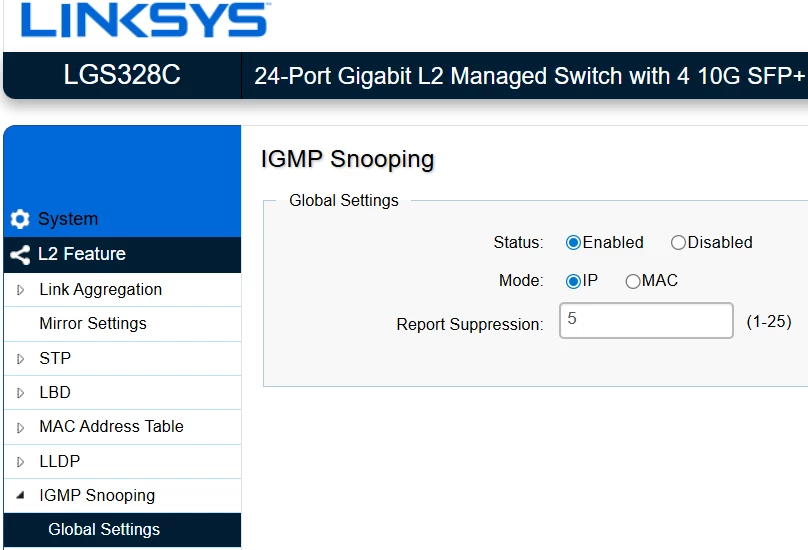Open the MAC Address Table menu item
This screenshot has height=550, width=808.
click(x=111, y=427)
